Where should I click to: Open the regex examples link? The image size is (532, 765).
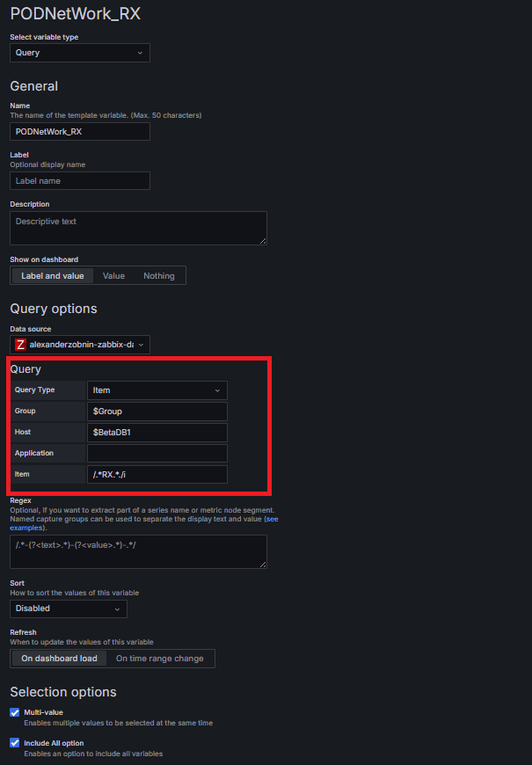(26, 528)
